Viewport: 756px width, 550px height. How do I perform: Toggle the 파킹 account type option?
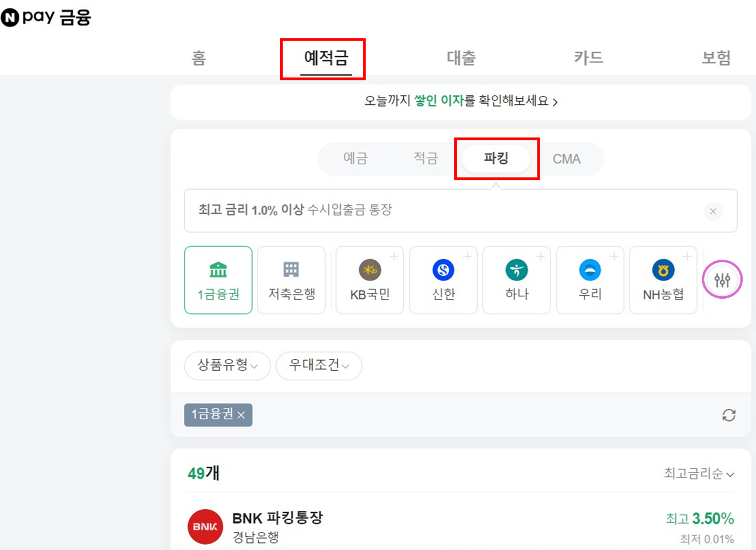(x=495, y=158)
